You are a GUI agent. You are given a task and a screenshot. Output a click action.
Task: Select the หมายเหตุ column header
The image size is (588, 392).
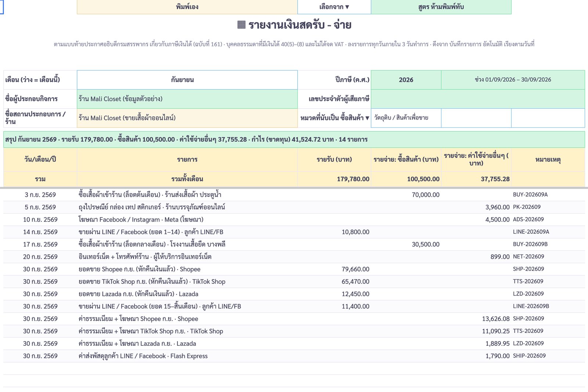(548, 159)
